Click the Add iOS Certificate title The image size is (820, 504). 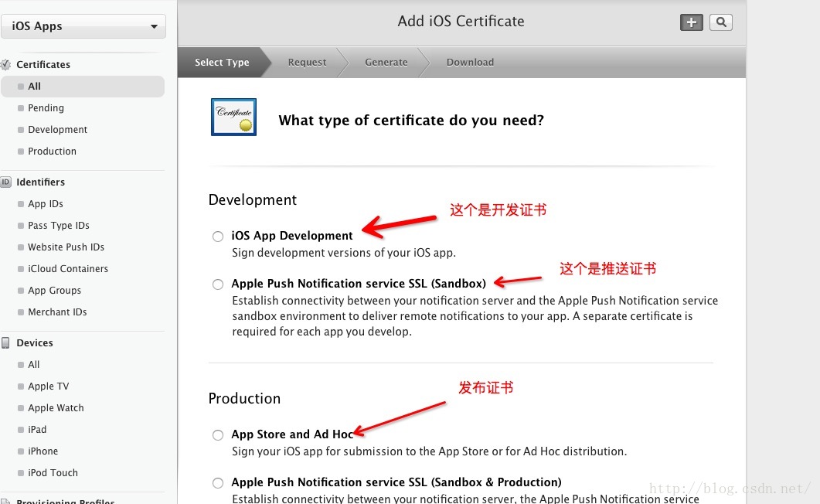(x=461, y=21)
